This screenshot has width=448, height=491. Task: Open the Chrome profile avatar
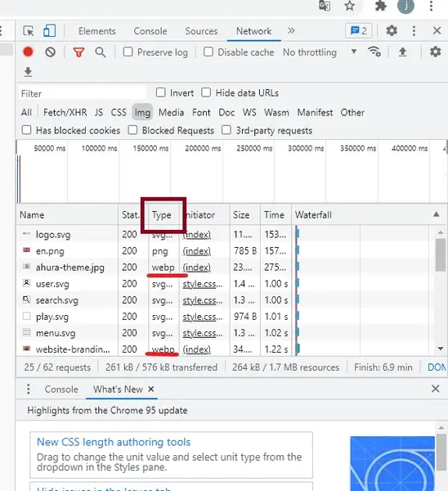pyautogui.click(x=405, y=6)
